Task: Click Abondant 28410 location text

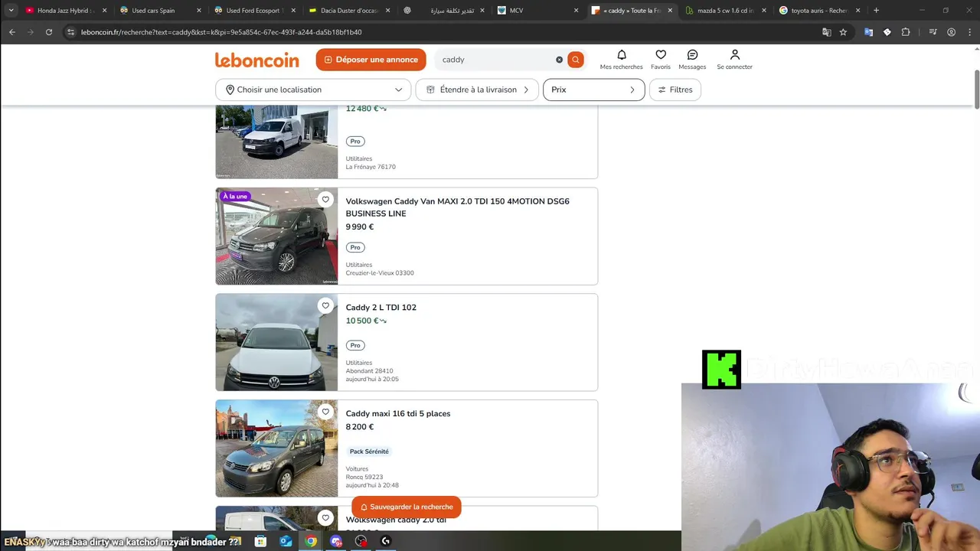Action: pyautogui.click(x=369, y=371)
